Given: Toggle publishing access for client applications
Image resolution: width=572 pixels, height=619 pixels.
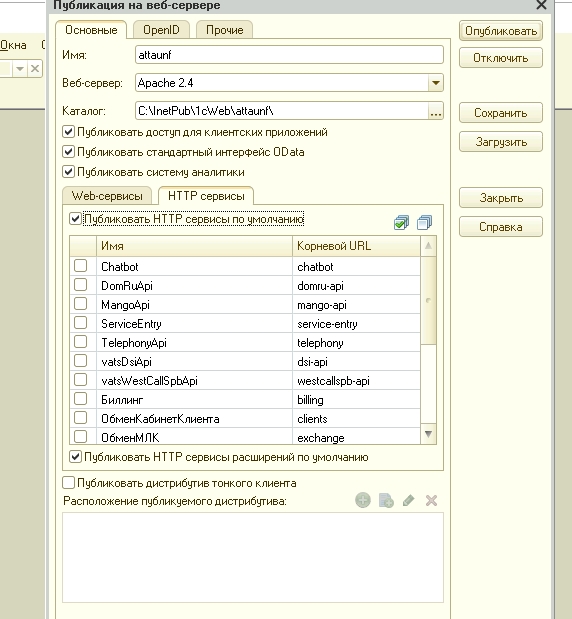Looking at the screenshot, I should click(x=68, y=132).
